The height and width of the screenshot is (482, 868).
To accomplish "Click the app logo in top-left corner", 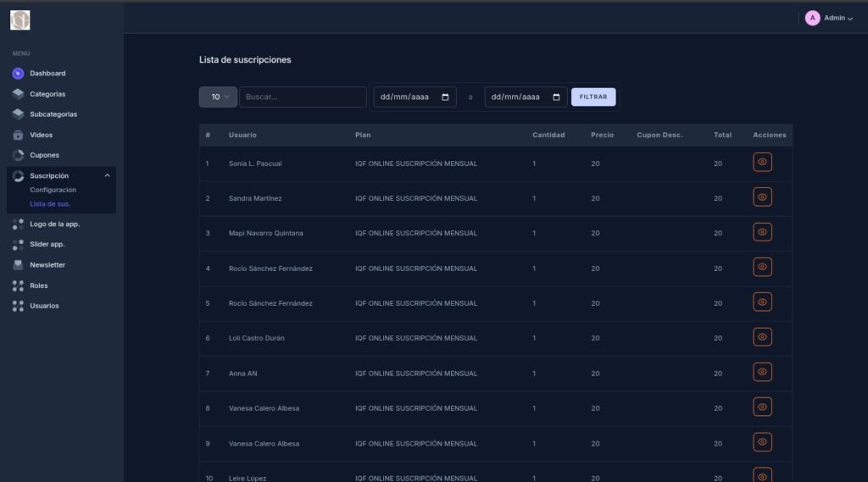I will click(19, 19).
